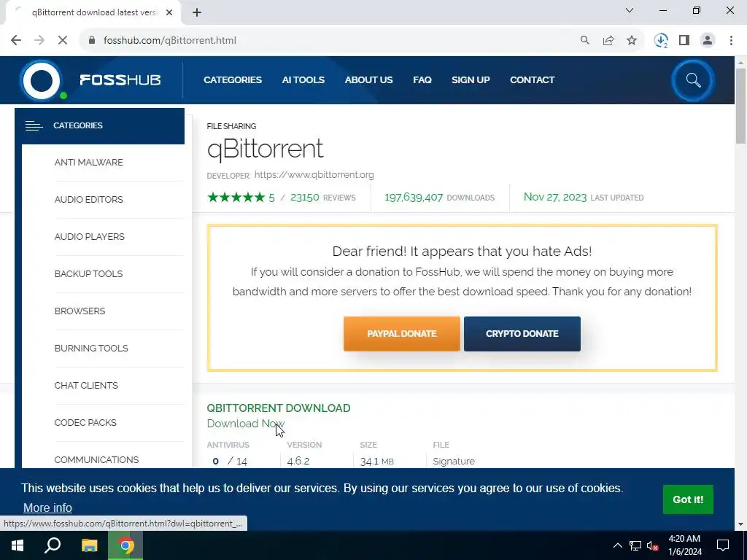Click the version value 4.6.2

click(x=298, y=461)
